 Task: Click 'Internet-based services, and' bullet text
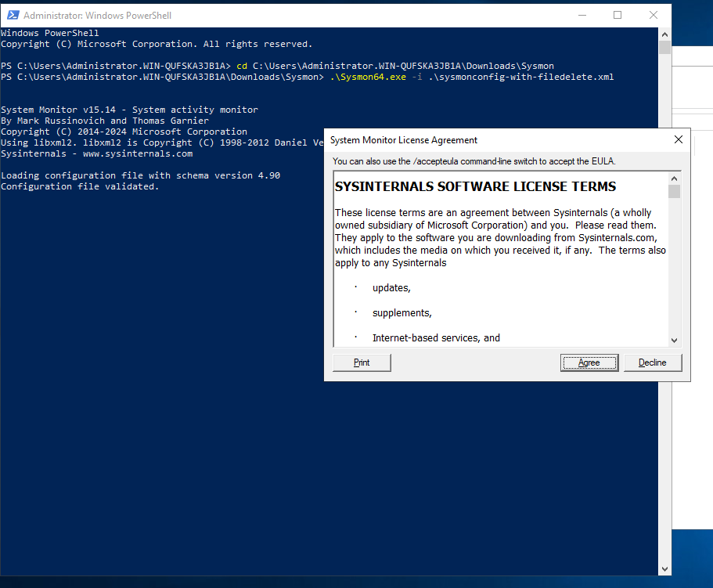[x=436, y=338]
